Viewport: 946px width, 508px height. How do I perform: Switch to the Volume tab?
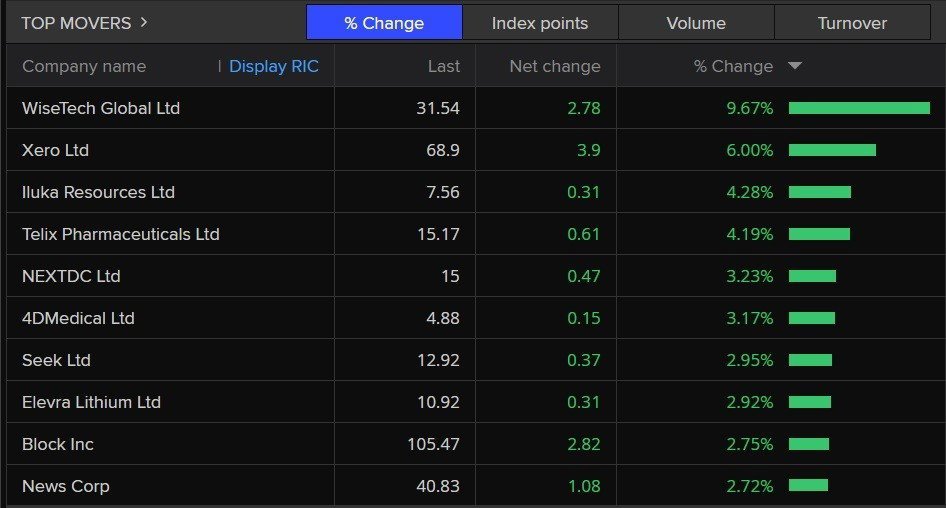(696, 22)
